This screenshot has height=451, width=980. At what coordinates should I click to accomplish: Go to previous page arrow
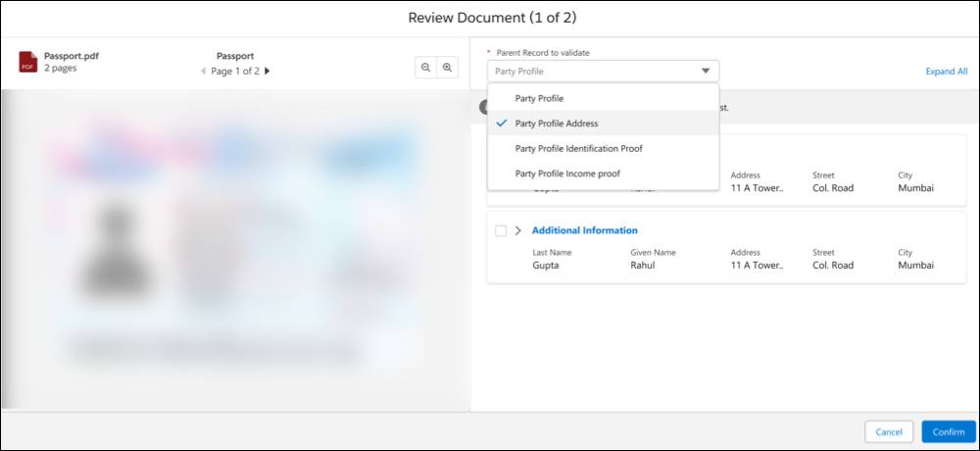click(203, 72)
